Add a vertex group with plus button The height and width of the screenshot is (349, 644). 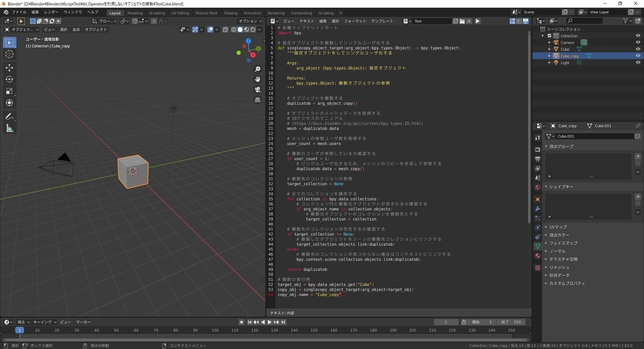[x=638, y=157]
